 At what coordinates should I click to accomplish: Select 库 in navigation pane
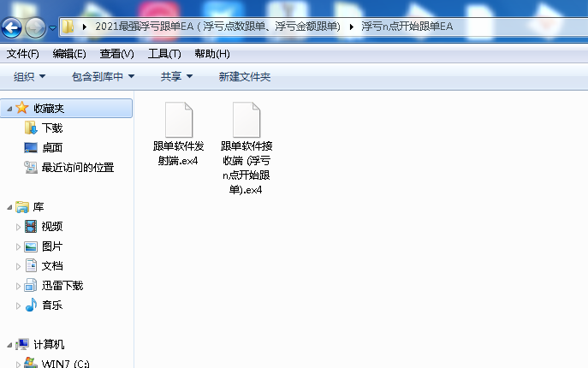tap(39, 207)
